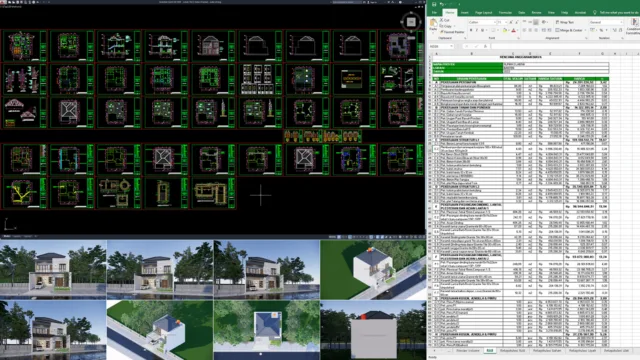Toggle align right in Excel's Alignment group
The image size is (640, 360).
[x=536, y=30]
